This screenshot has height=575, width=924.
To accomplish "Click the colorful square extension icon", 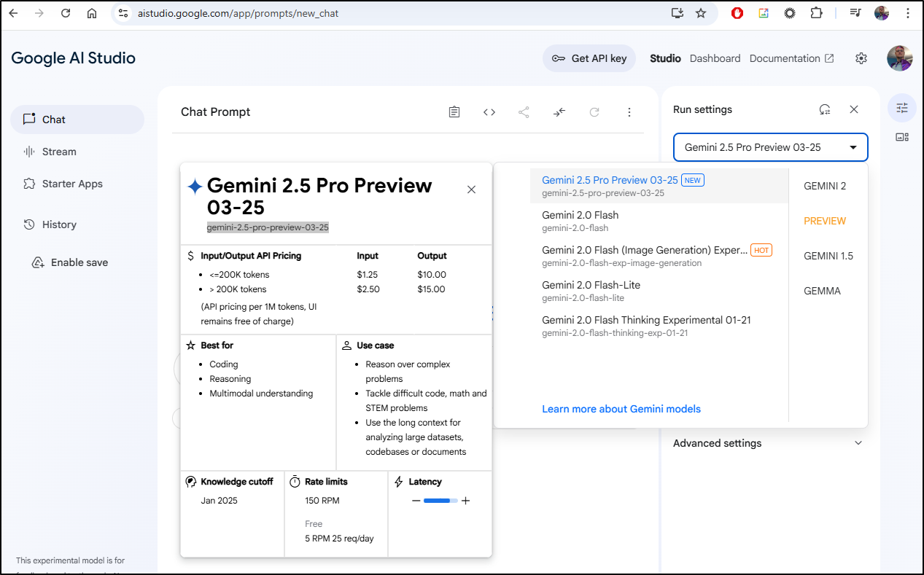I will [764, 13].
